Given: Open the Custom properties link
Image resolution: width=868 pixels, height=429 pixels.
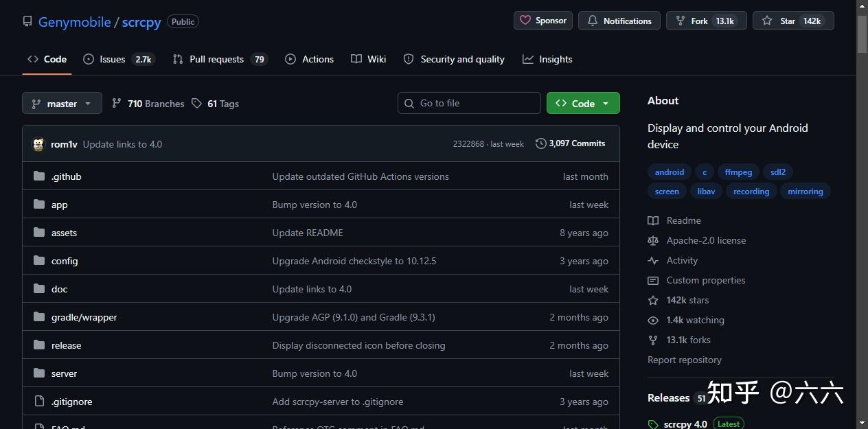Looking at the screenshot, I should click(x=696, y=280).
